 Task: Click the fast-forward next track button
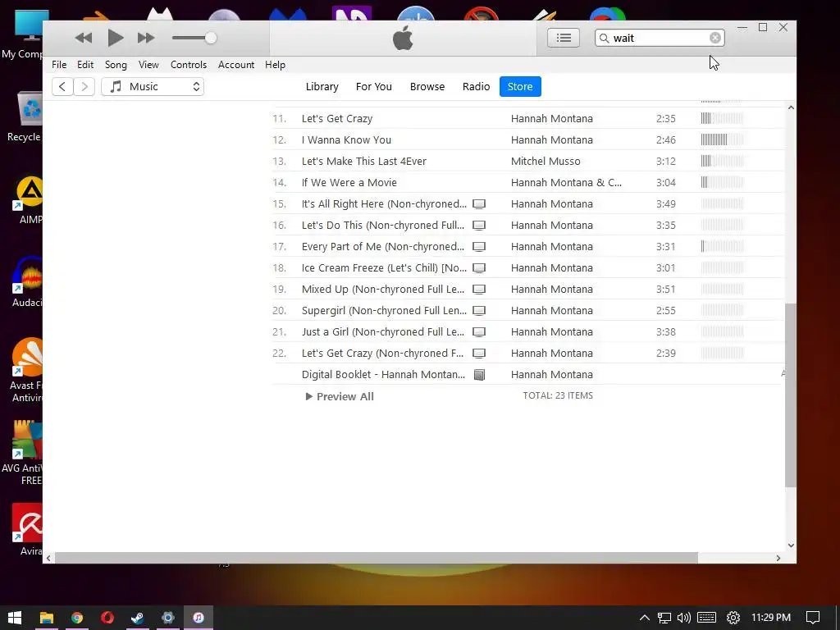click(x=146, y=38)
